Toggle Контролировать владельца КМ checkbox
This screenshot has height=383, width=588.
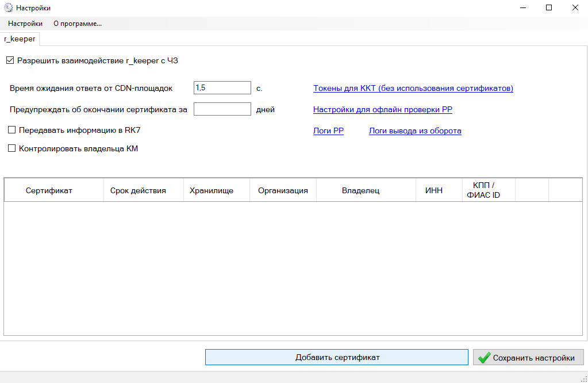[11, 149]
